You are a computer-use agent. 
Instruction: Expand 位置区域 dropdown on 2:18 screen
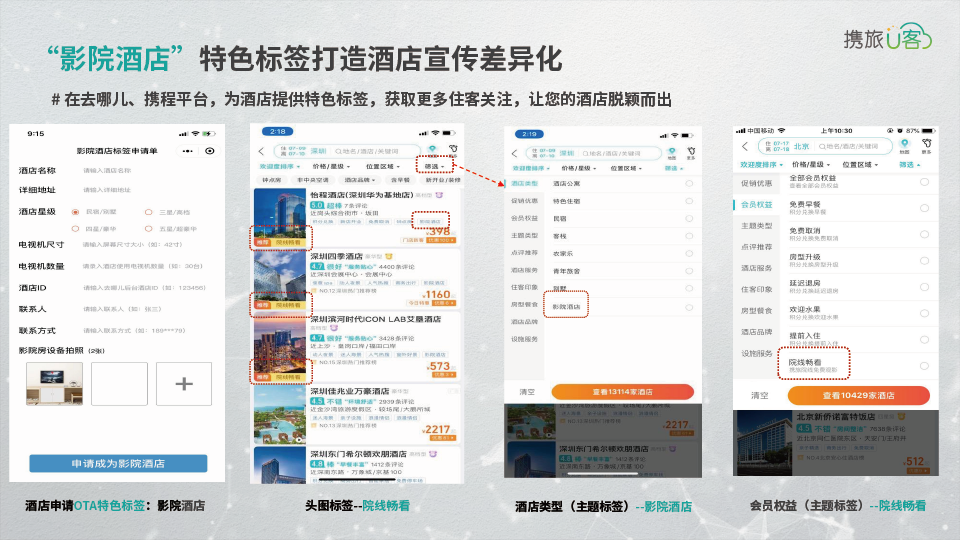point(383,166)
